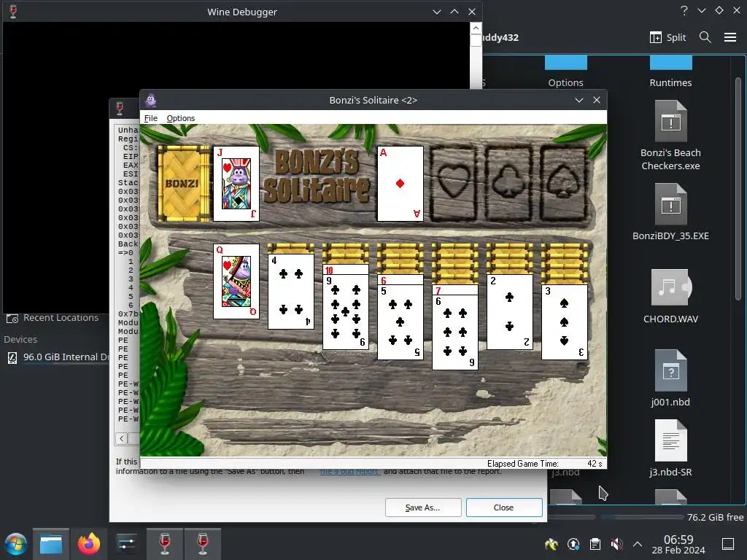Select the Runtimes folder
The width and height of the screenshot is (747, 560).
[670, 71]
